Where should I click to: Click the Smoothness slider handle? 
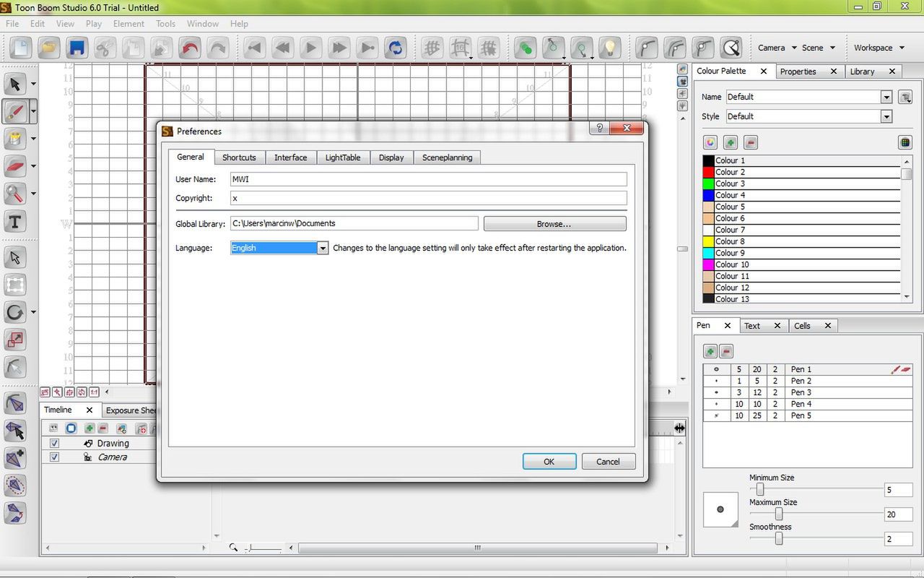click(x=779, y=539)
